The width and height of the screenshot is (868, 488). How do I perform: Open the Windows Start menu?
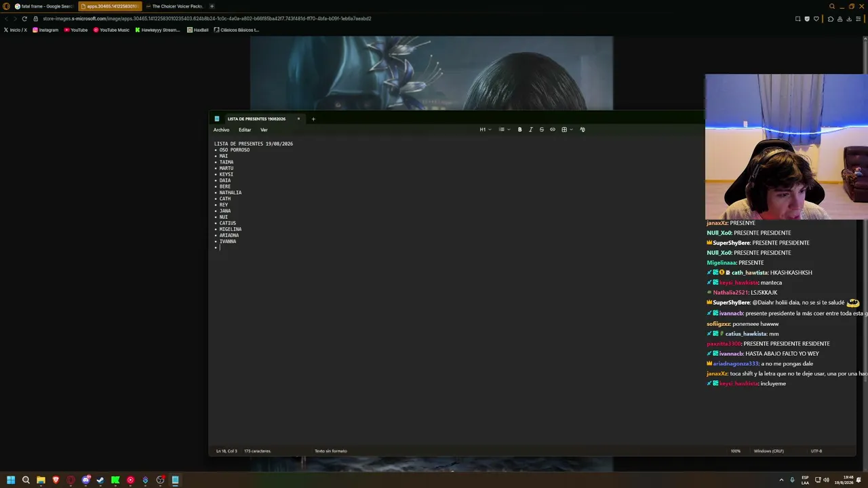[x=11, y=480]
